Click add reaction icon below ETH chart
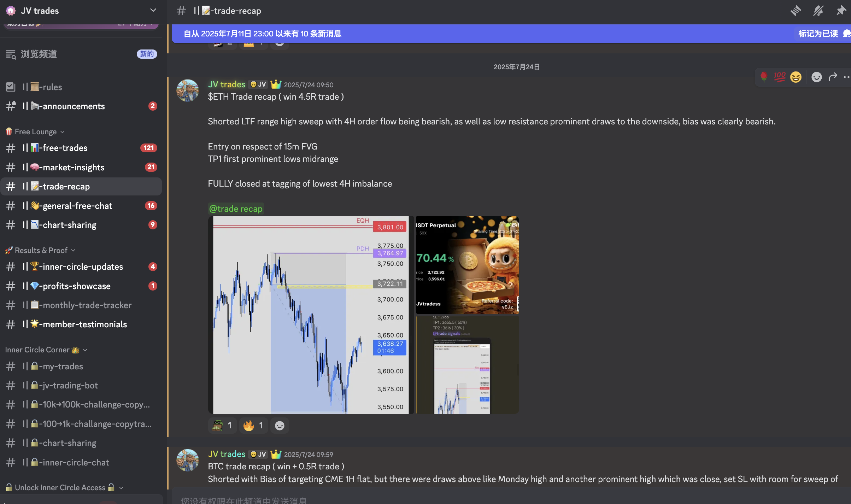The image size is (851, 504). 280,426
